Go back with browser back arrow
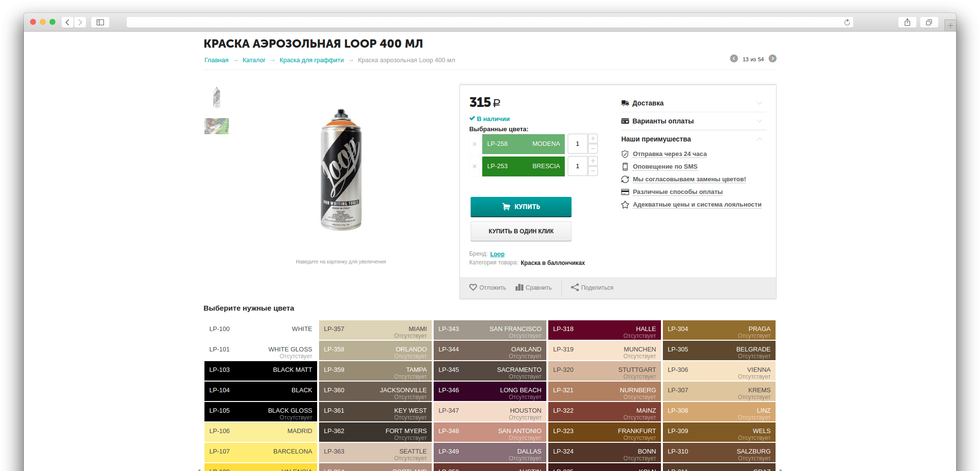This screenshot has width=980, height=471. coord(68,22)
